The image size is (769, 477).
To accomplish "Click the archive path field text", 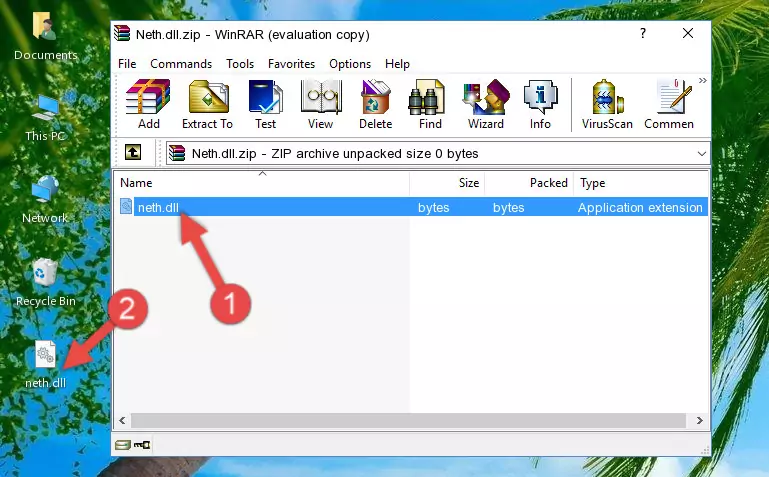I will 335,154.
